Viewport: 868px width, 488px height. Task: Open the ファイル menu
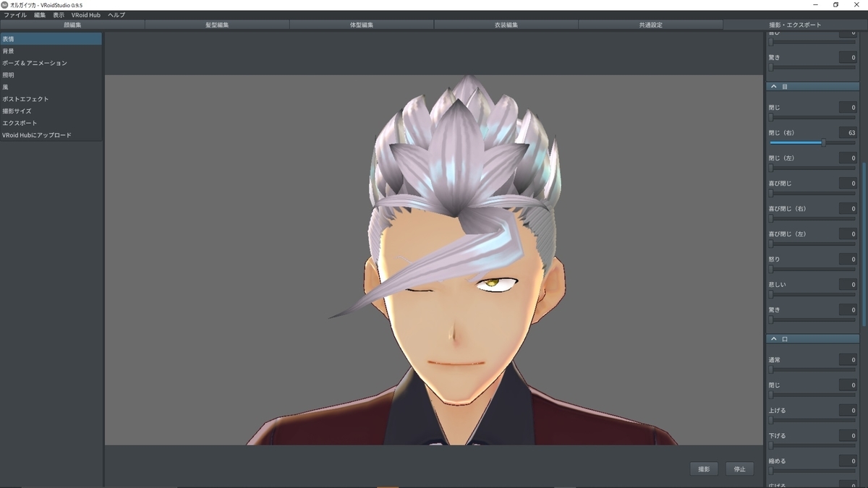(15, 14)
